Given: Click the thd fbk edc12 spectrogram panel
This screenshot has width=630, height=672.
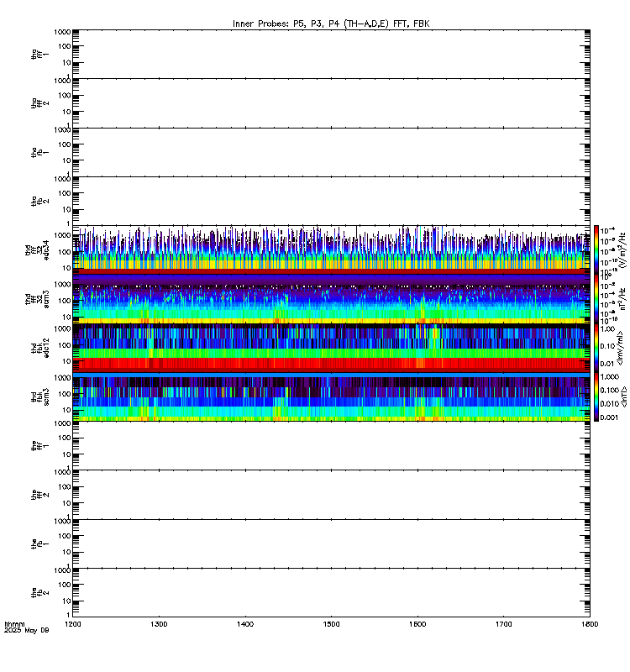Looking at the screenshot, I should coord(331,348).
